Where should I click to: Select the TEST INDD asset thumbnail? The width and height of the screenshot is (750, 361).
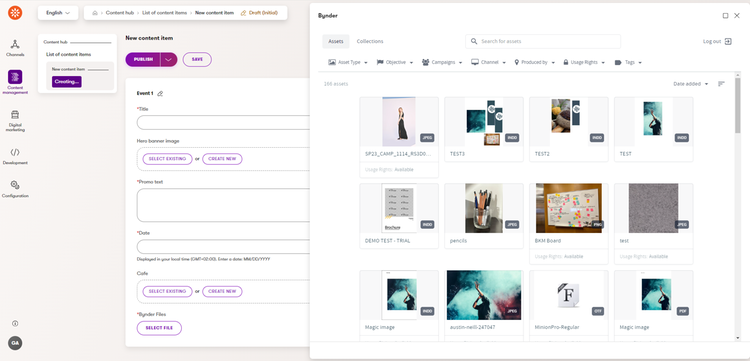(x=653, y=122)
